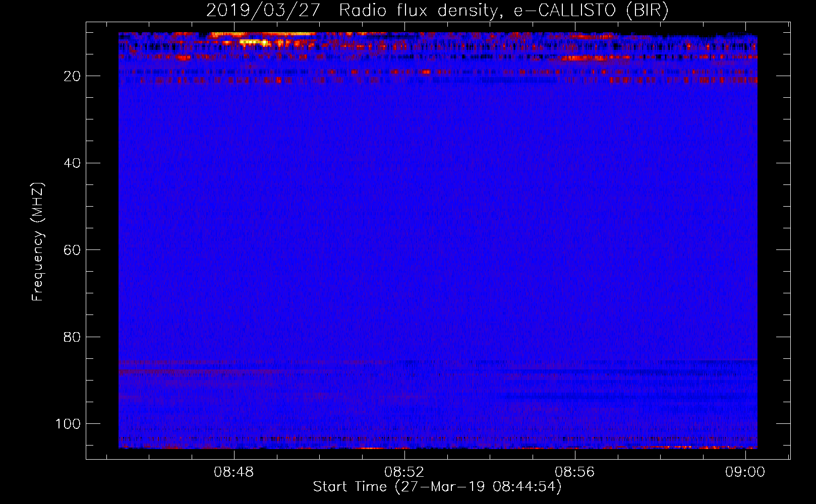Screen dimensions: 816x504
Task: Click the 08:52 time tick label
Action: coord(404,472)
